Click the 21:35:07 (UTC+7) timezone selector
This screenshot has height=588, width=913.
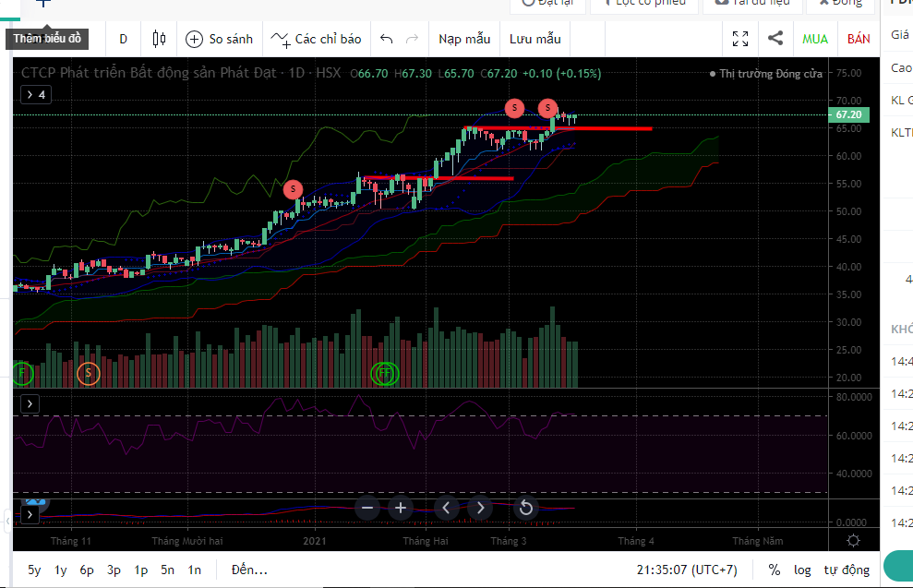coord(687,570)
